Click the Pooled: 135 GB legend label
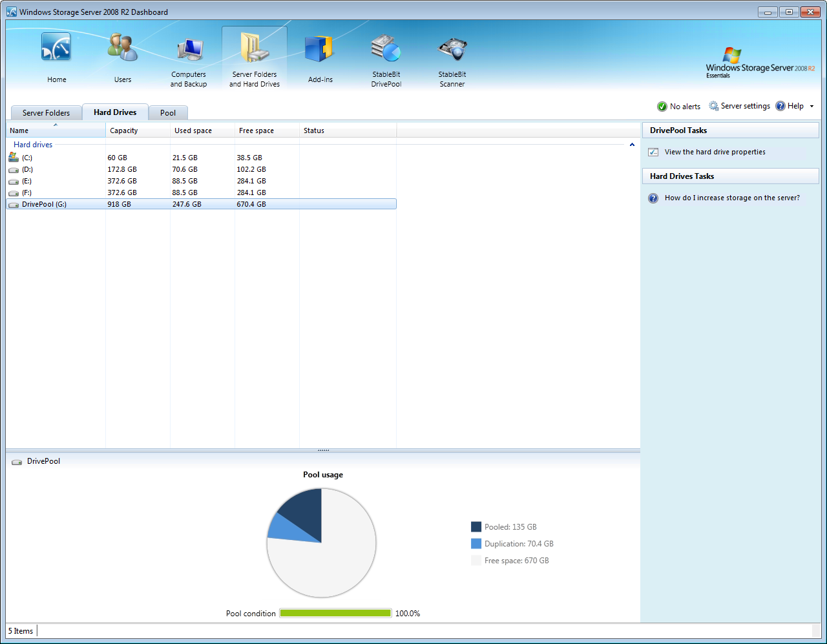Screen dimensions: 827x644 (510, 527)
